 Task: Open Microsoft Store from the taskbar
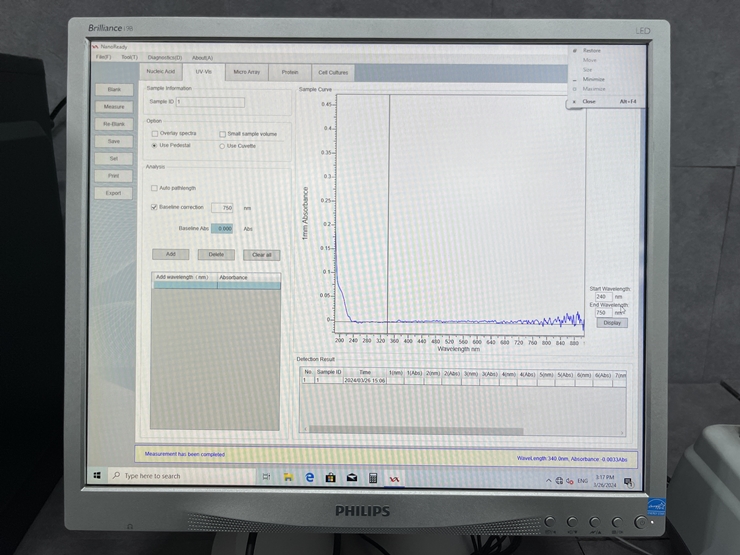click(330, 477)
